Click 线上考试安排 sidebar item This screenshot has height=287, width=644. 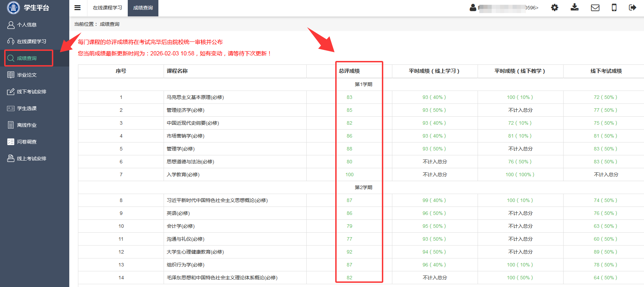31,158
